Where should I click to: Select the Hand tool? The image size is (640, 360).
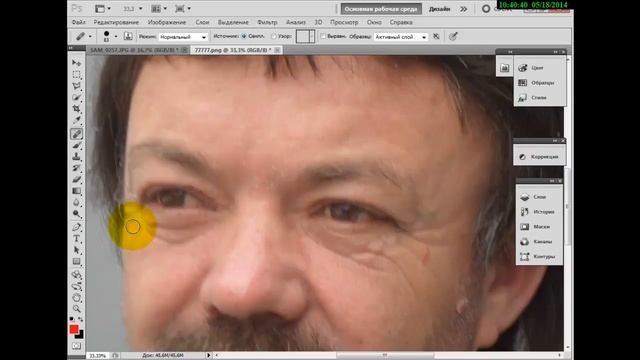(76, 298)
